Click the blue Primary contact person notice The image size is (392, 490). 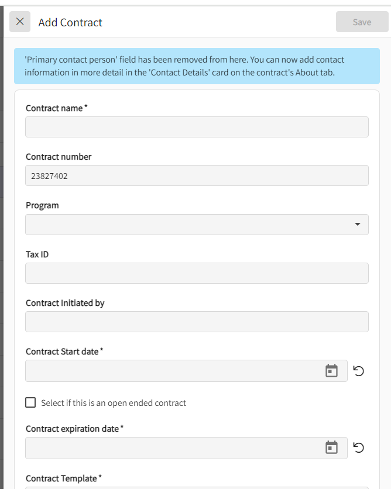point(197,66)
